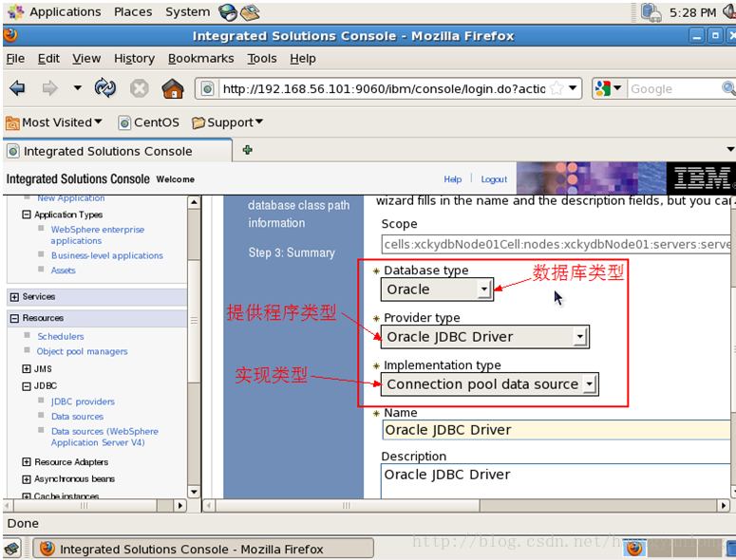Open Business-level applications link
This screenshot has height=560, width=736.
(x=107, y=255)
